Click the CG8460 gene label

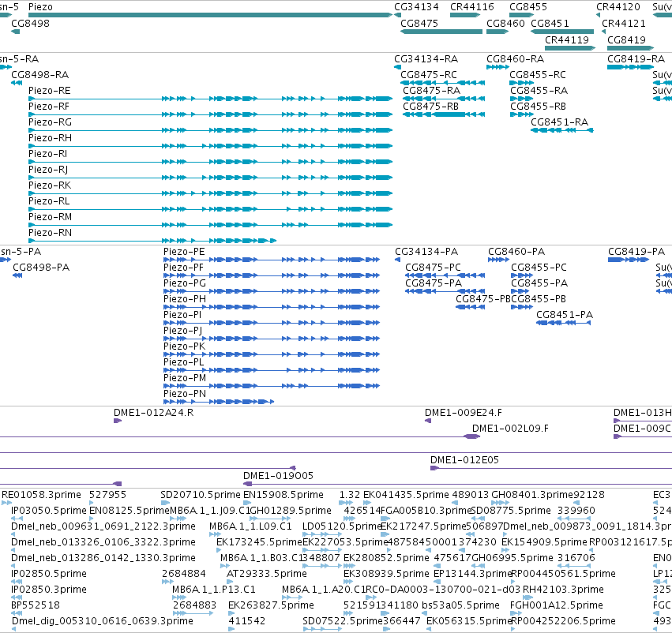505,24
